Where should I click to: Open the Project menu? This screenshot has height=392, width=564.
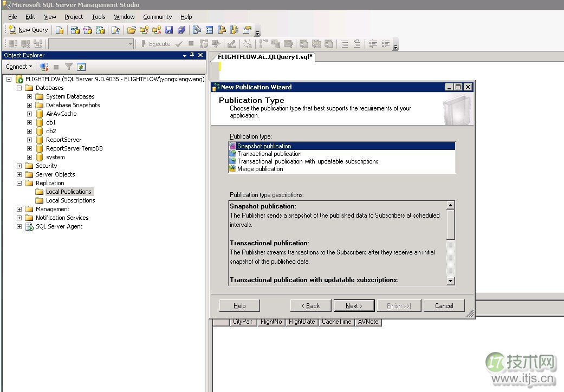point(74,17)
